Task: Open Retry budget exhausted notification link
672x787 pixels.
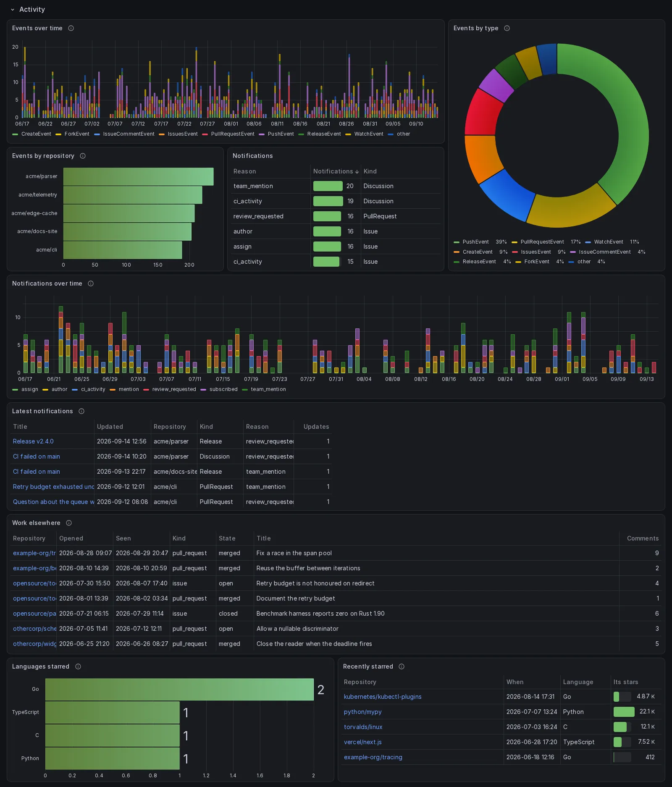Action: [53, 487]
